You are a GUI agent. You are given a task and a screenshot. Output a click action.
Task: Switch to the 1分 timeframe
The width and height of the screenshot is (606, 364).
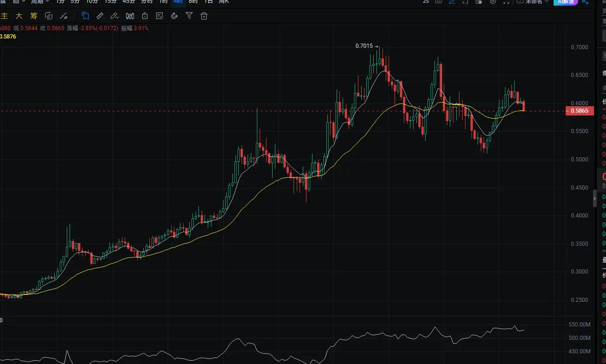point(60,1)
